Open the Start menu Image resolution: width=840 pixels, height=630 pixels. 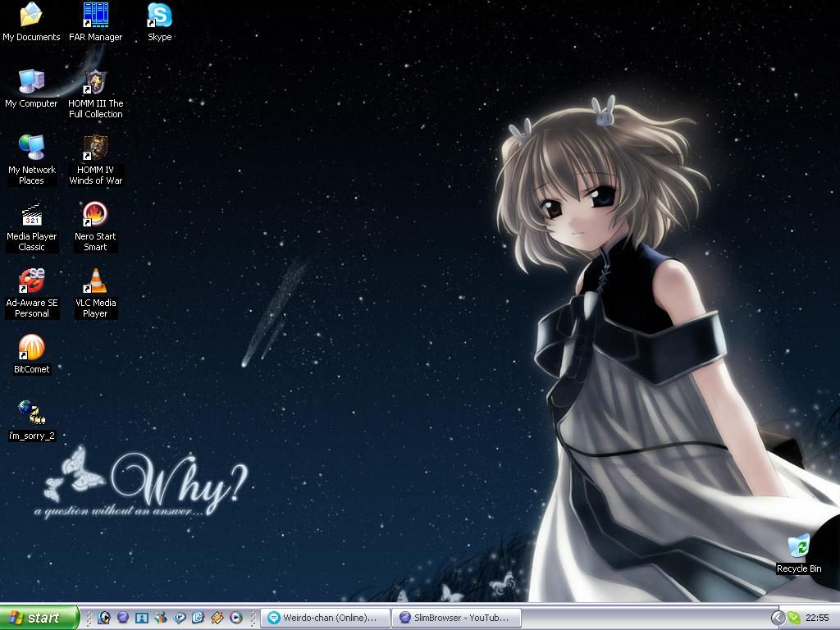click(x=39, y=618)
